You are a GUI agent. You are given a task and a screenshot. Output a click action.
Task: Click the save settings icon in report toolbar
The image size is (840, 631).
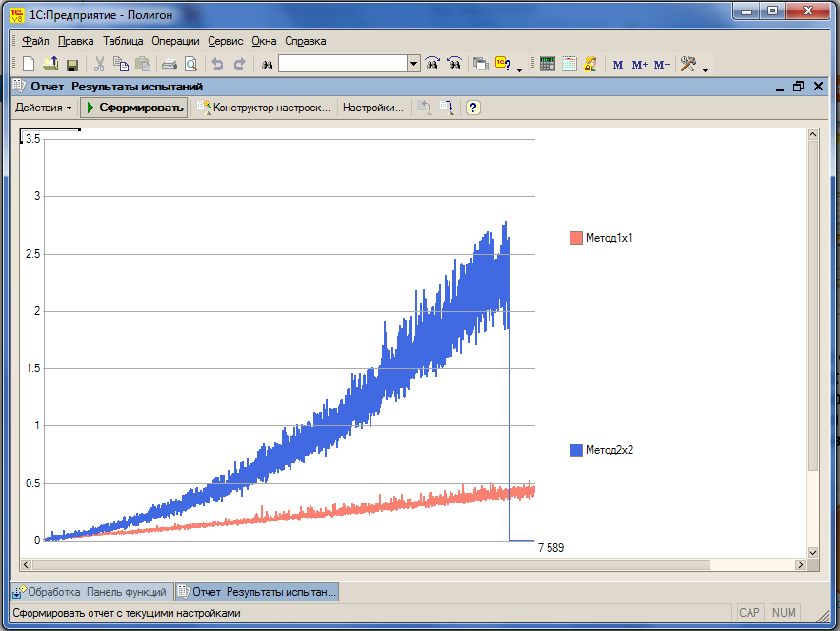[x=447, y=108]
